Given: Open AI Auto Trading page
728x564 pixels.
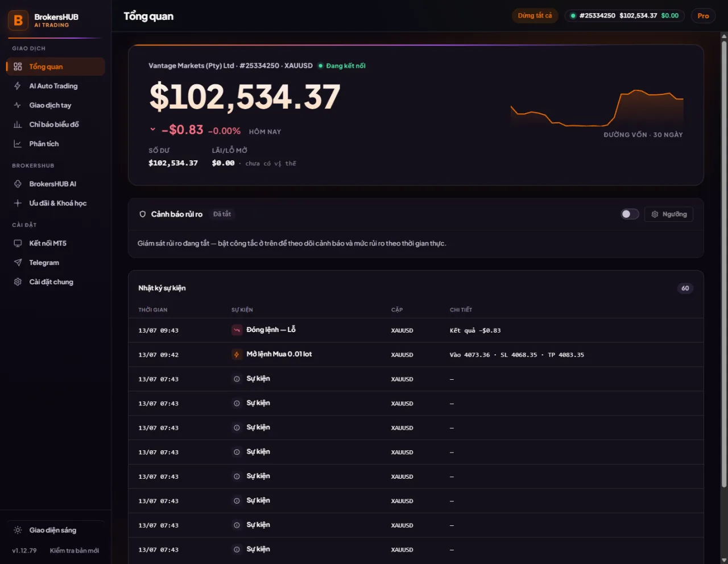Looking at the screenshot, I should [x=56, y=86].
